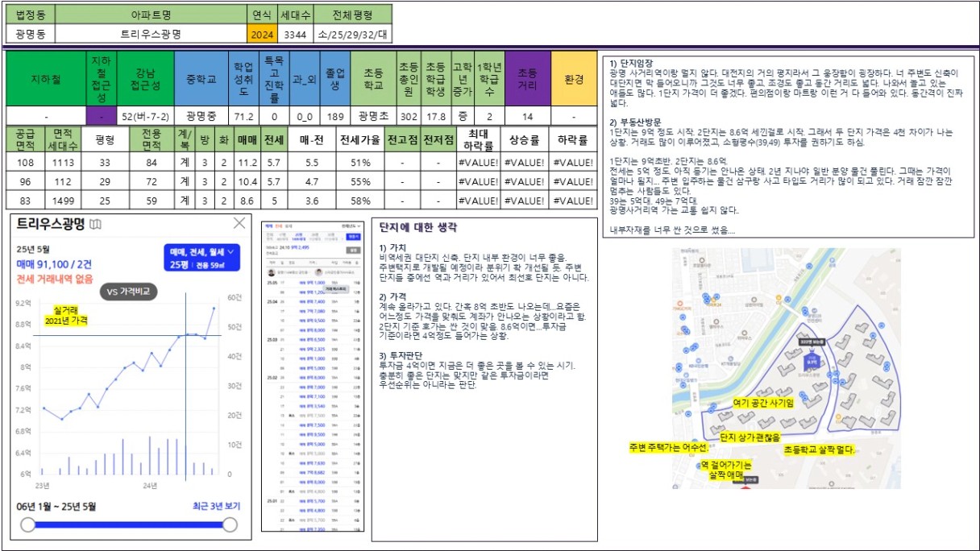Click the 아파트명 header cell
The height and width of the screenshot is (551, 980).
click(x=152, y=14)
